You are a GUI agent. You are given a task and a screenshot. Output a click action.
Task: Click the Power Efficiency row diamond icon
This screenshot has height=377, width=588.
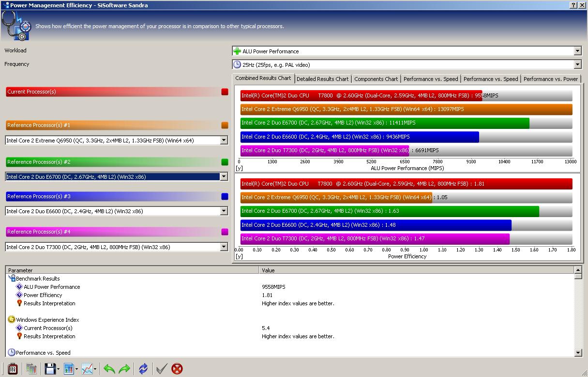pyautogui.click(x=19, y=295)
